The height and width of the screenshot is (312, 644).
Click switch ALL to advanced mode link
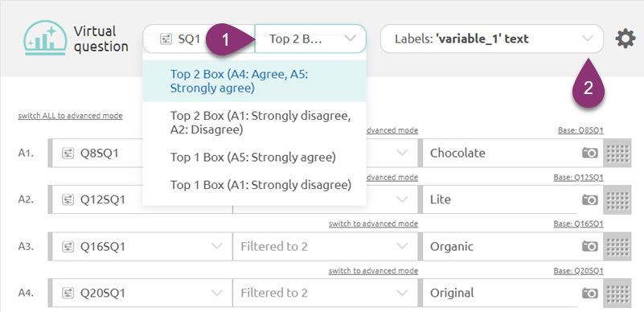pos(70,116)
